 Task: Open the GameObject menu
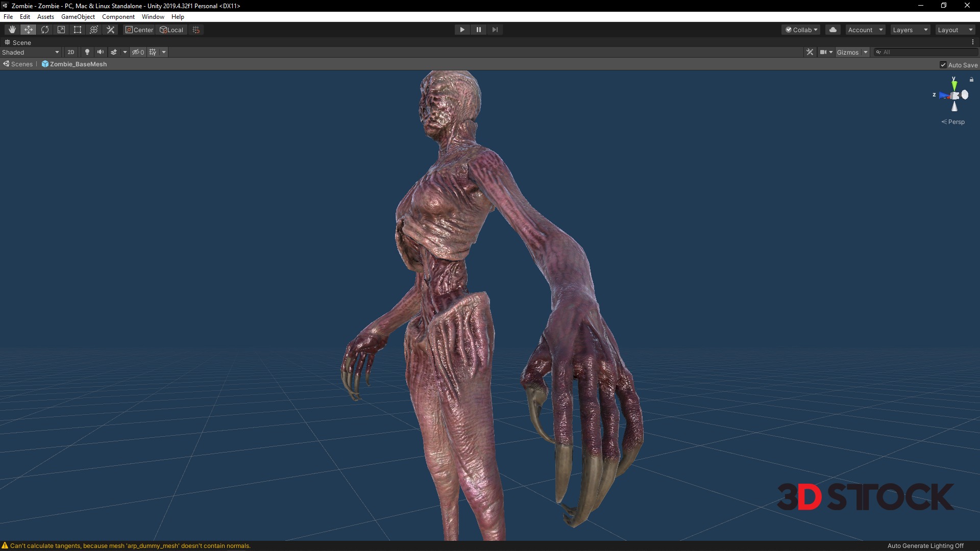[x=78, y=17]
